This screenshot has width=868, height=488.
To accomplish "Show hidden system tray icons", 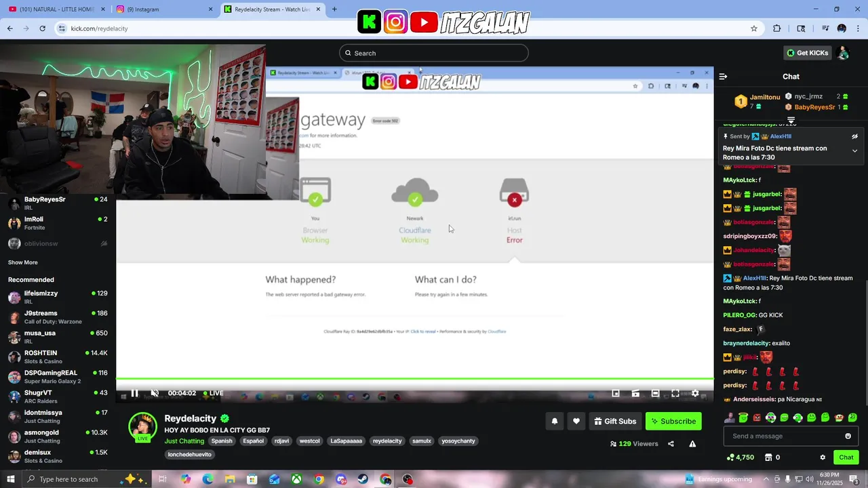I will click(767, 479).
